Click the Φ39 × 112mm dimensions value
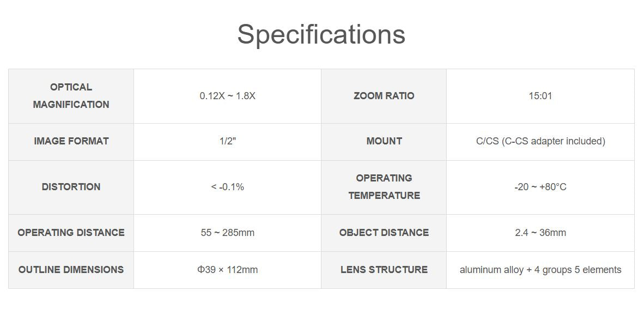The width and height of the screenshot is (644, 315). [x=227, y=270]
